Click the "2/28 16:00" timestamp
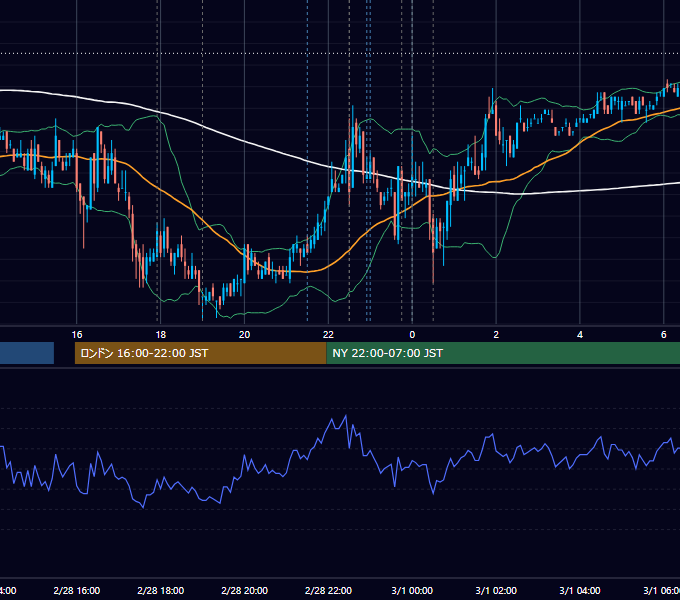680x600 pixels. coord(77,590)
